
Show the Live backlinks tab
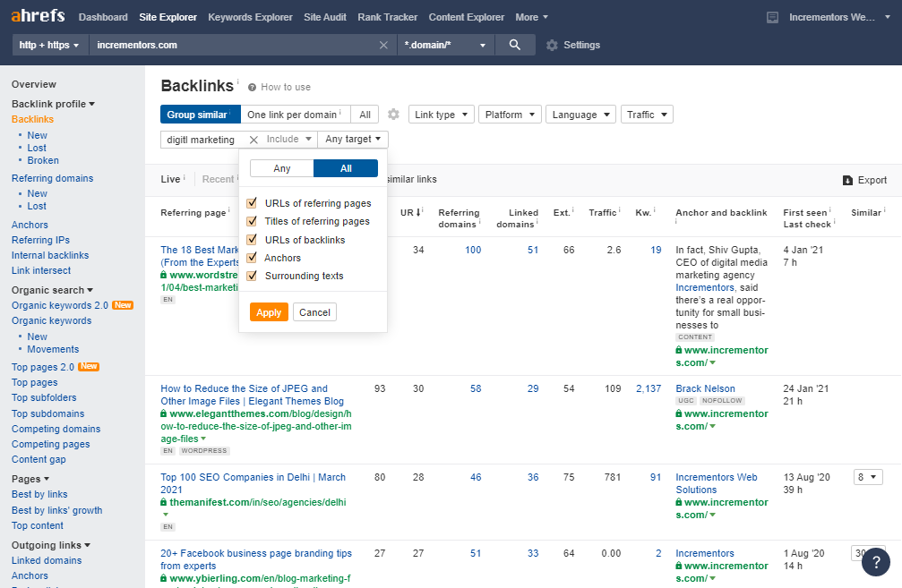tap(170, 179)
